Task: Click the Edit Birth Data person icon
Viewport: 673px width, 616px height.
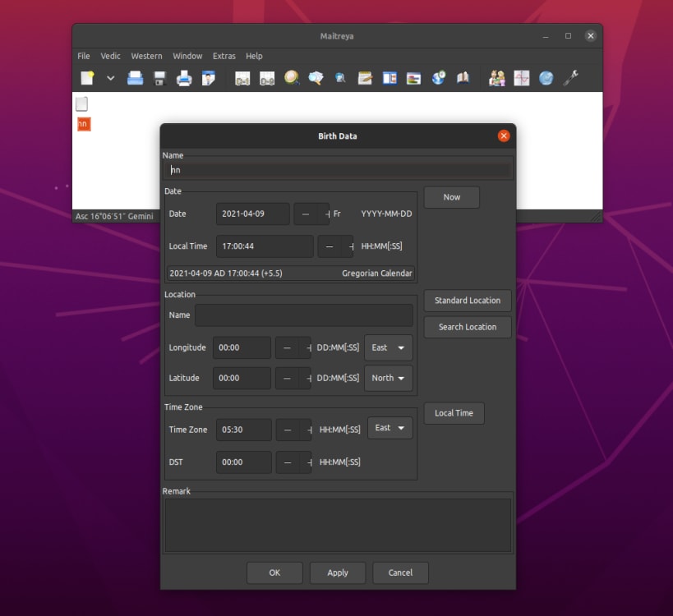Action: (x=209, y=78)
